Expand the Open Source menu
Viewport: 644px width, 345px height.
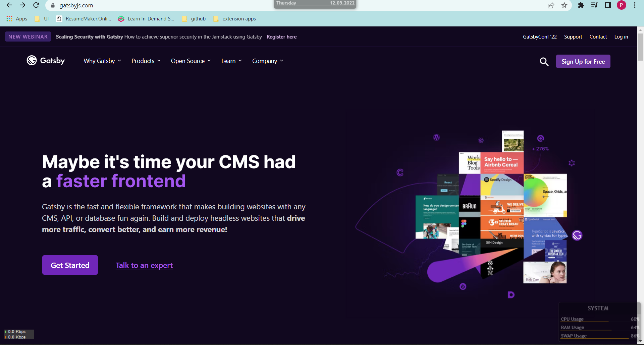191,61
